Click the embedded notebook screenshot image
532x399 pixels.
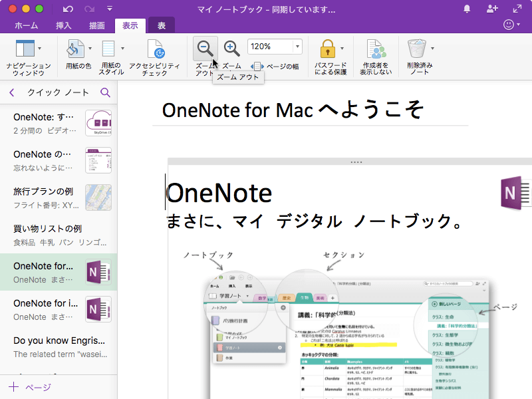click(350, 334)
